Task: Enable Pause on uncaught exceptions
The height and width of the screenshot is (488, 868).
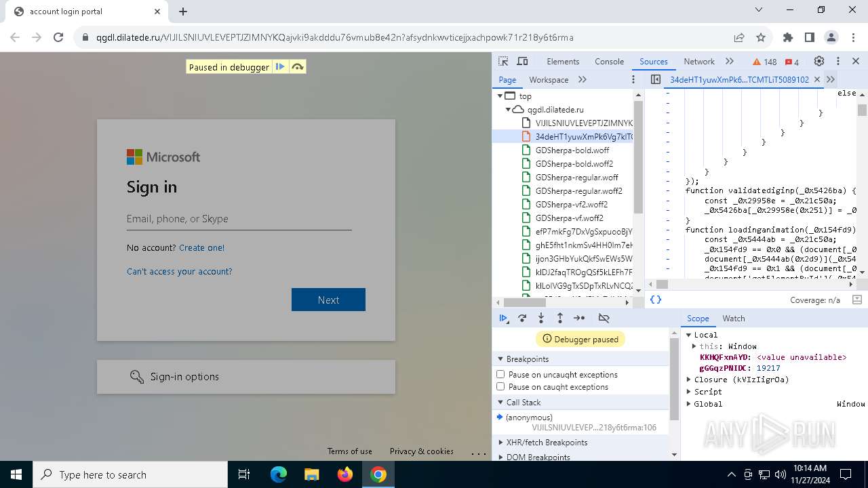Action: pos(500,374)
